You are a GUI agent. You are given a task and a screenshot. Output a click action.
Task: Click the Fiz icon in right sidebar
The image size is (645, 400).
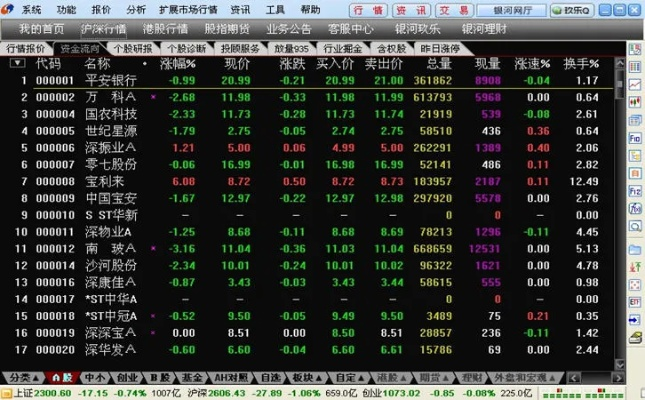[636, 190]
